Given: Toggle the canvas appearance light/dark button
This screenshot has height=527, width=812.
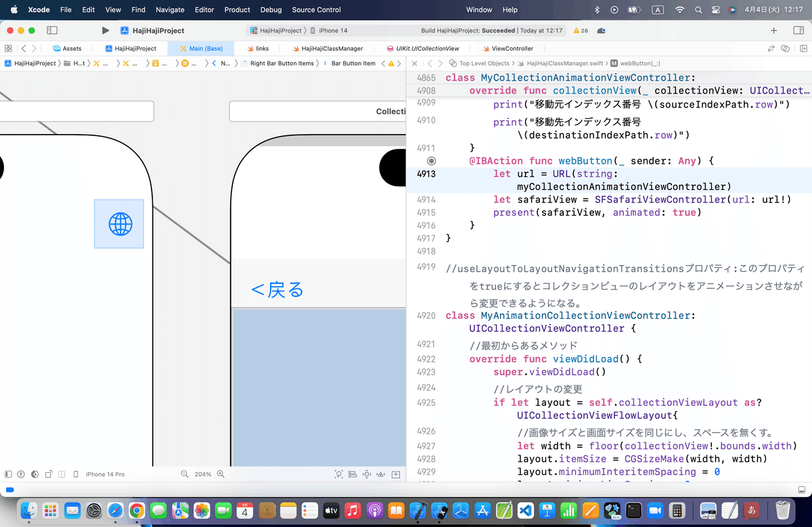Looking at the screenshot, I should click(35, 474).
